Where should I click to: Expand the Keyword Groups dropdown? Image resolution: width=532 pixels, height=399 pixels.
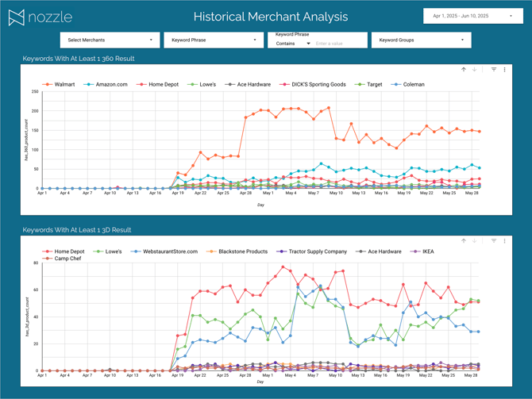(421, 40)
